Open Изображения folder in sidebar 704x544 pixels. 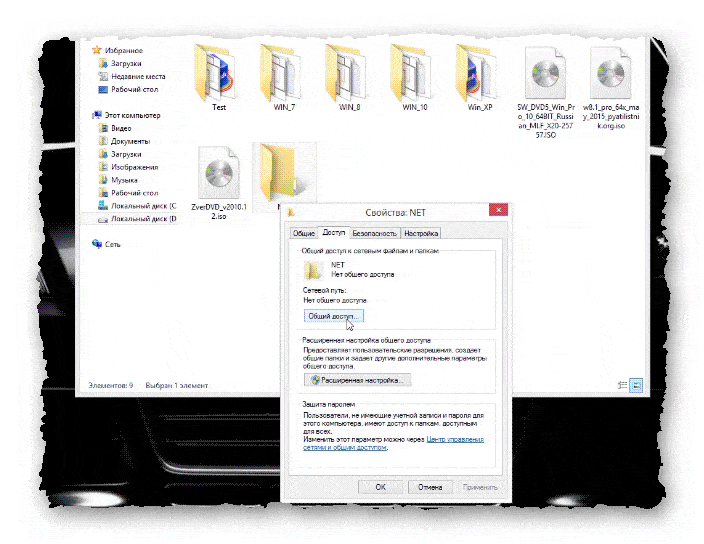(x=134, y=167)
